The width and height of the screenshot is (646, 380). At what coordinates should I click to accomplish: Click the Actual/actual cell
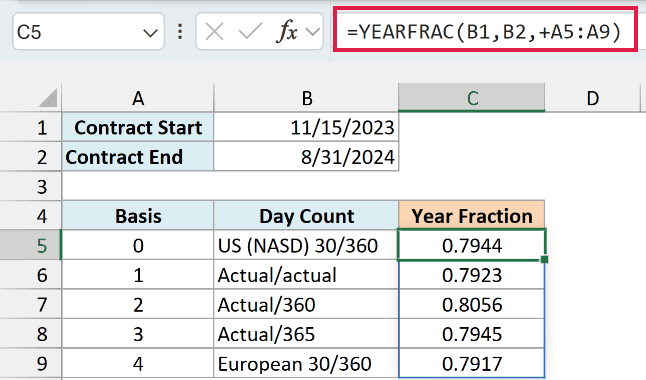click(x=306, y=275)
